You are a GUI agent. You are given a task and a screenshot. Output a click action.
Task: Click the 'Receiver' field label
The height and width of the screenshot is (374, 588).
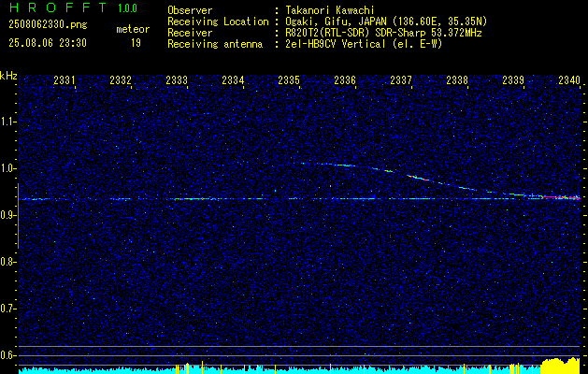190,33
